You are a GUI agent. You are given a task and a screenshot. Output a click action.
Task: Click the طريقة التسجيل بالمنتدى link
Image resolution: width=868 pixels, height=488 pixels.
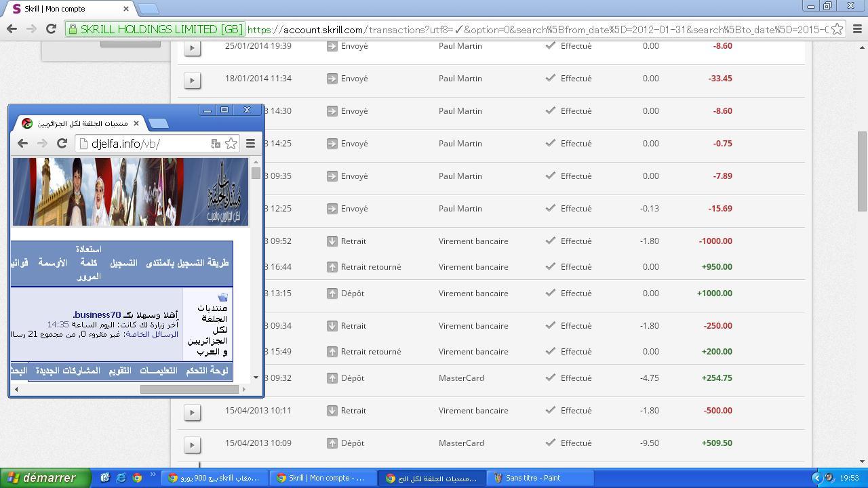[187, 263]
